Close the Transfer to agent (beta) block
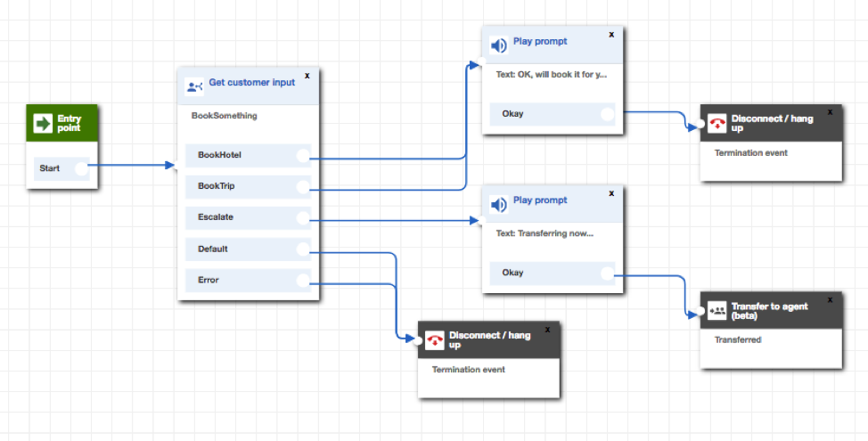The image size is (868, 441). 830,300
